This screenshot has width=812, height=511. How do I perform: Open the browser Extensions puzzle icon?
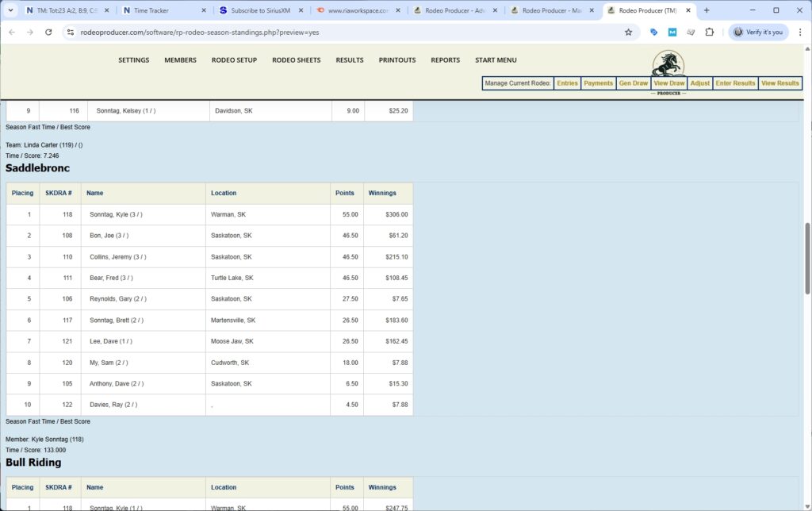(710, 32)
